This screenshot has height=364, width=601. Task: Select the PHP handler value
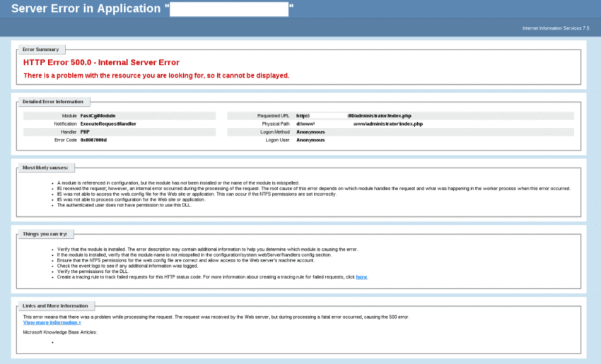[85, 131]
